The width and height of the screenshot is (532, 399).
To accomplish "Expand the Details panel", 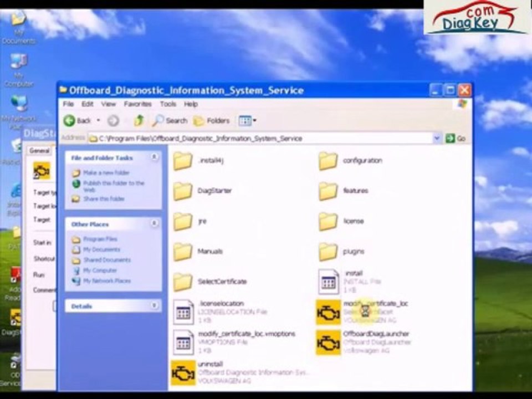I will (x=155, y=305).
